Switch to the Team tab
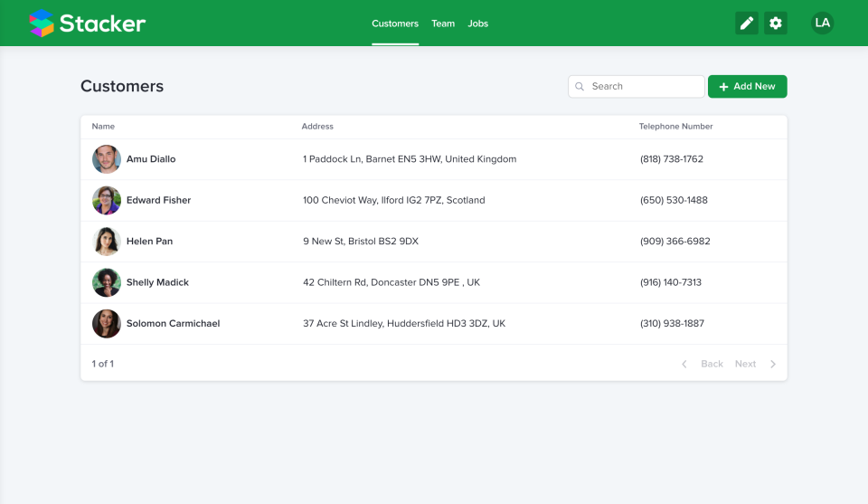The image size is (868, 504). [443, 24]
